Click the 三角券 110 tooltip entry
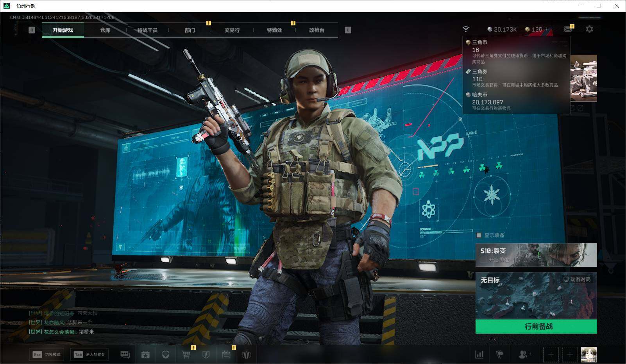 tap(516, 78)
